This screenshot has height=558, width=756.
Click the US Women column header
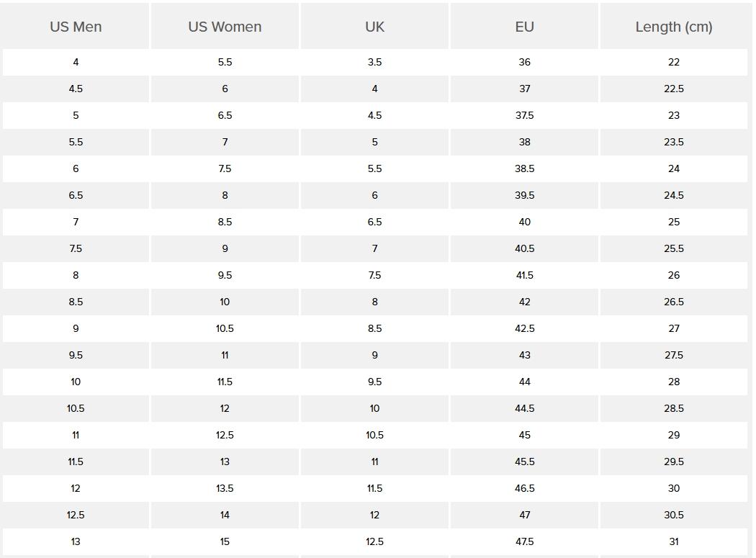coord(225,27)
